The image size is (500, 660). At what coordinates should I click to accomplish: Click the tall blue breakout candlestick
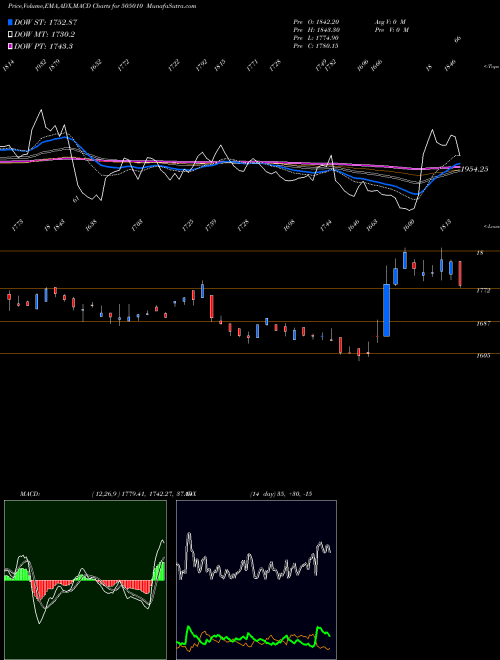[386, 310]
